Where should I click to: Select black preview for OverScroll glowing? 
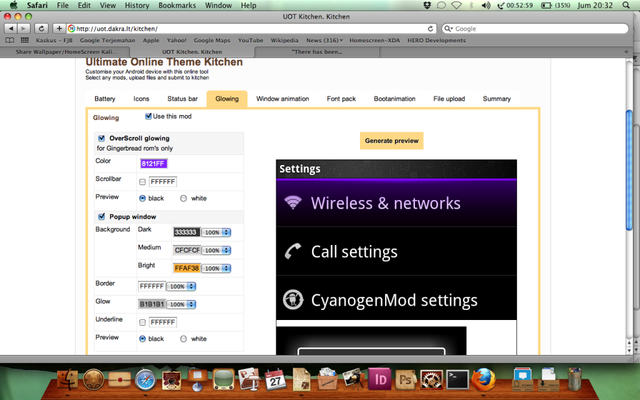[142, 198]
